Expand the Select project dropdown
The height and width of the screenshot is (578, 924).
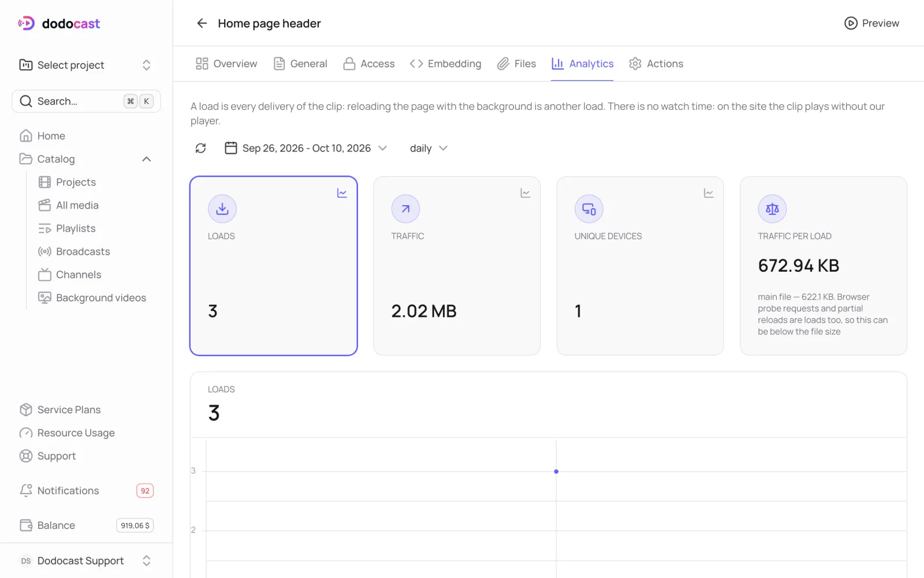pos(86,65)
